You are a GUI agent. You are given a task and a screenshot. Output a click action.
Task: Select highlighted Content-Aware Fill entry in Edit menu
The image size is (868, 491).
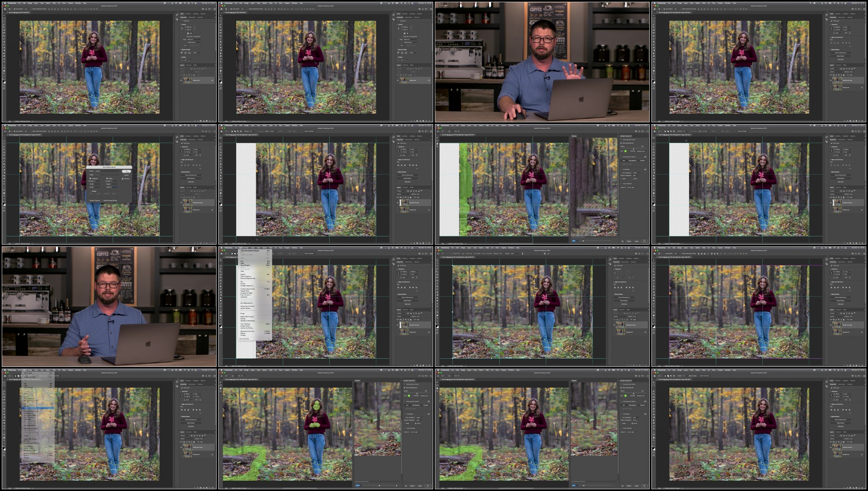point(38,408)
